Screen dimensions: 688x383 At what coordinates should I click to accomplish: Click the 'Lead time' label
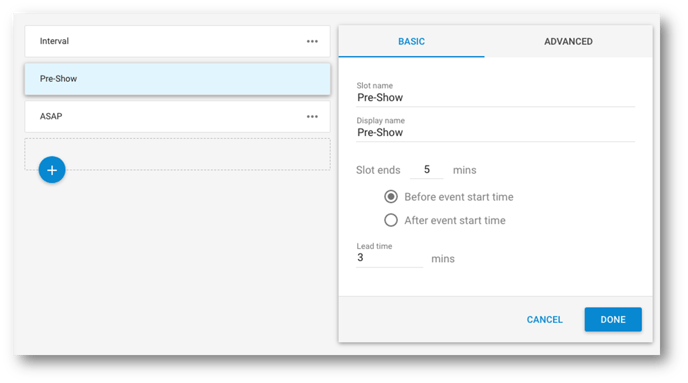click(374, 246)
